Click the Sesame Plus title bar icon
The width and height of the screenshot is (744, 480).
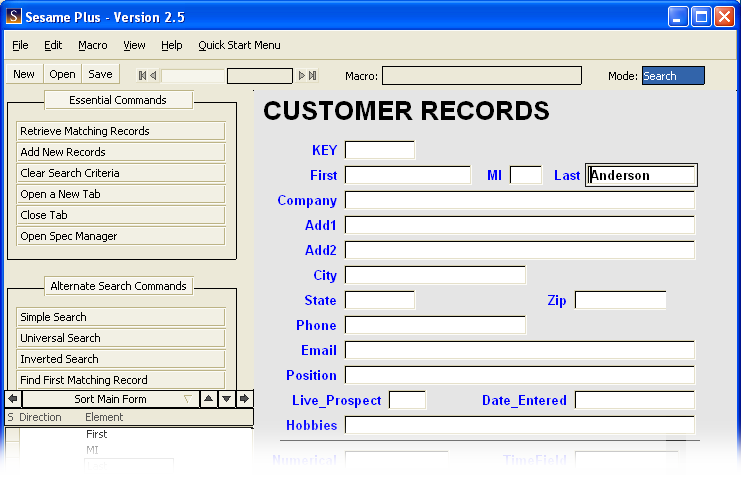point(14,16)
